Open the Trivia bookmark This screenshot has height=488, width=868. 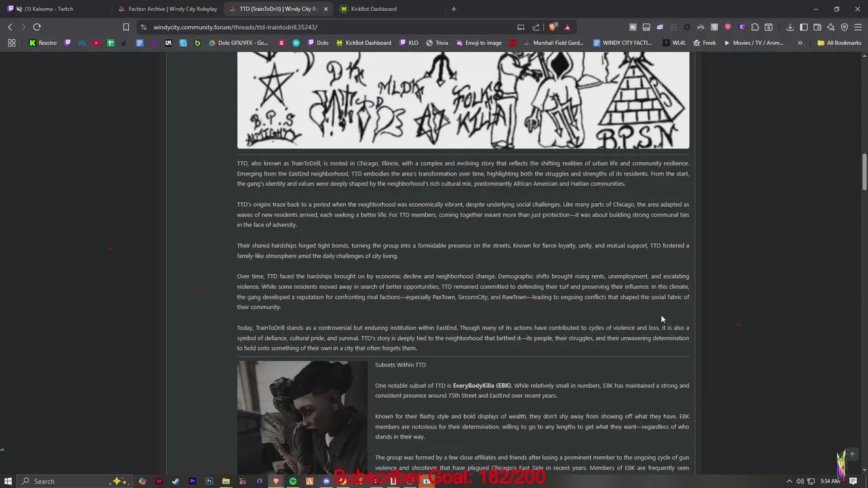click(437, 43)
